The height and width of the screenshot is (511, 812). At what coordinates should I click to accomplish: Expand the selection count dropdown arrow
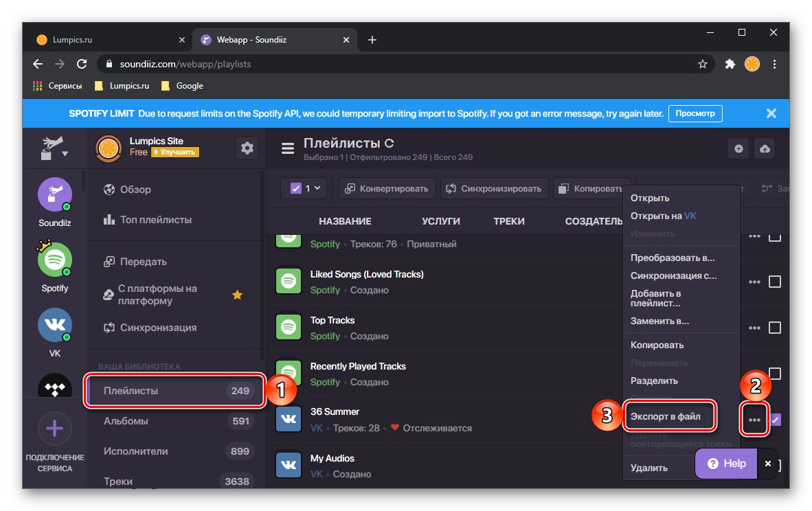tap(317, 188)
